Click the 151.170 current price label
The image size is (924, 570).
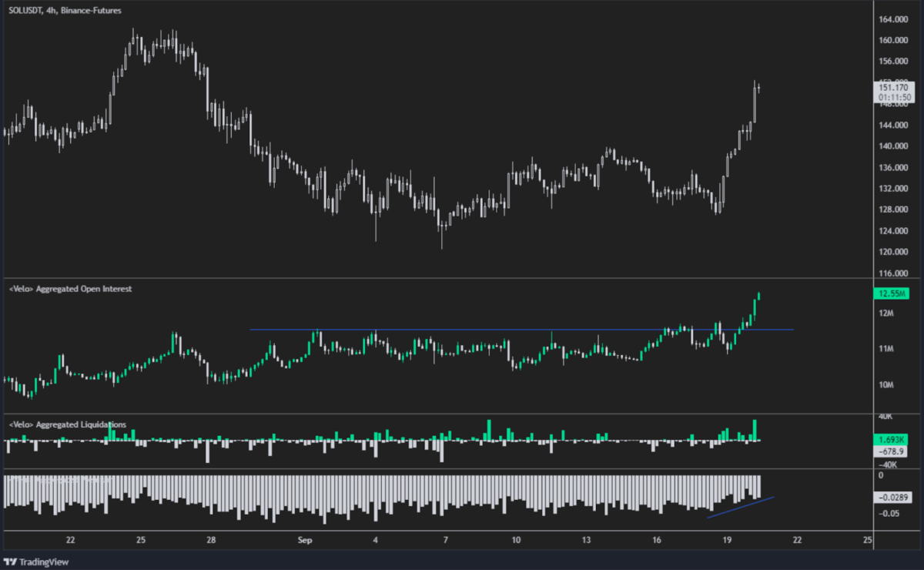tap(895, 88)
